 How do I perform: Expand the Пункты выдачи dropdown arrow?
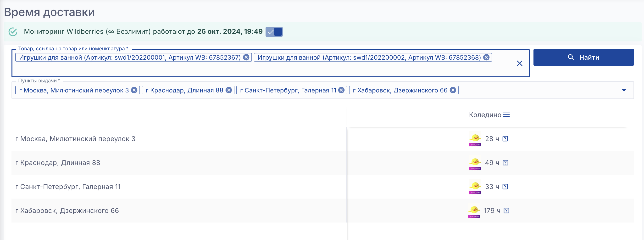pyautogui.click(x=623, y=90)
